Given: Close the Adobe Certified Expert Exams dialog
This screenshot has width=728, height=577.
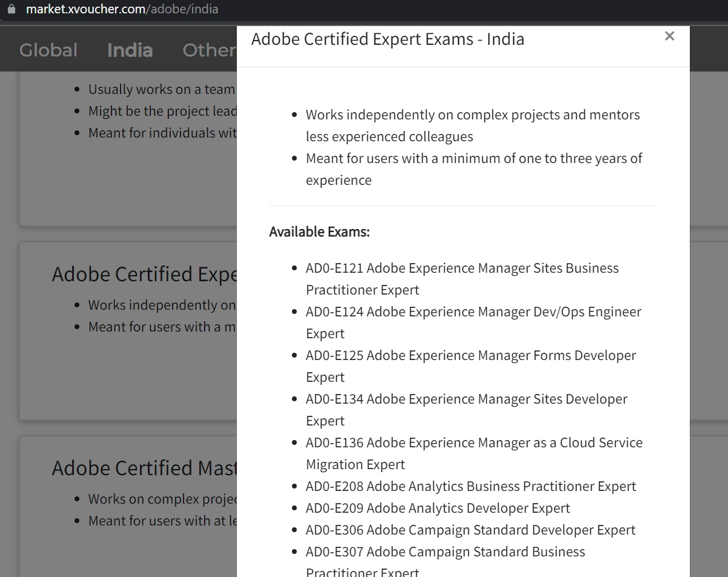Looking at the screenshot, I should click(x=669, y=36).
